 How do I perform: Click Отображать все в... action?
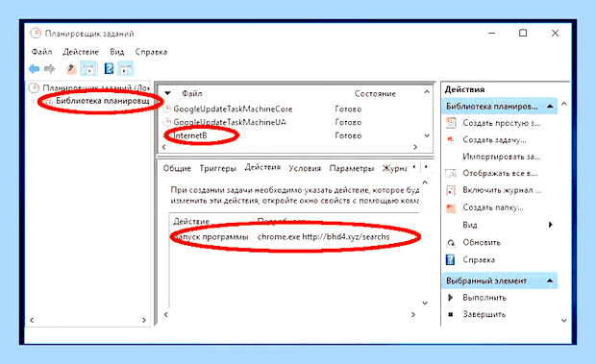coord(500,174)
